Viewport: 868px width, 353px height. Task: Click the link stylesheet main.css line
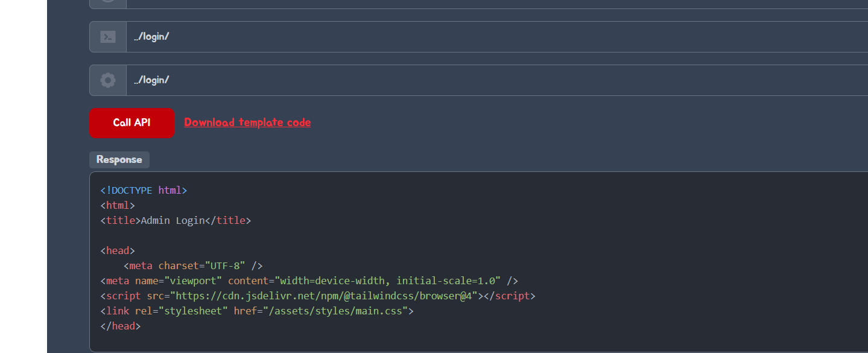(257, 311)
